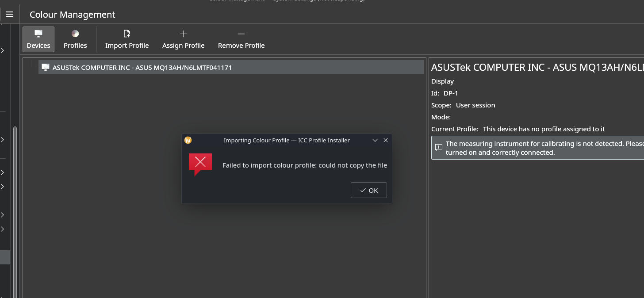The width and height of the screenshot is (644, 298).
Task: Click the dialog title 'Importing Colour Profile'
Action: coord(287,140)
